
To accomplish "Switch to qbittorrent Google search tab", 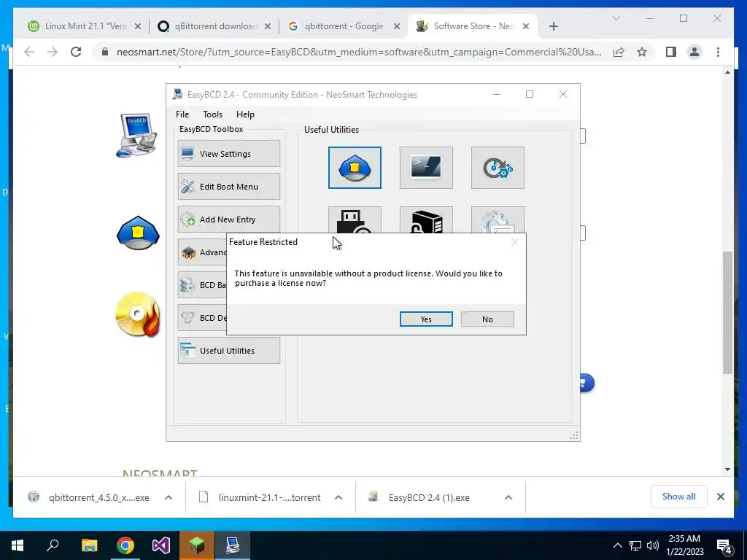I will coord(344,26).
